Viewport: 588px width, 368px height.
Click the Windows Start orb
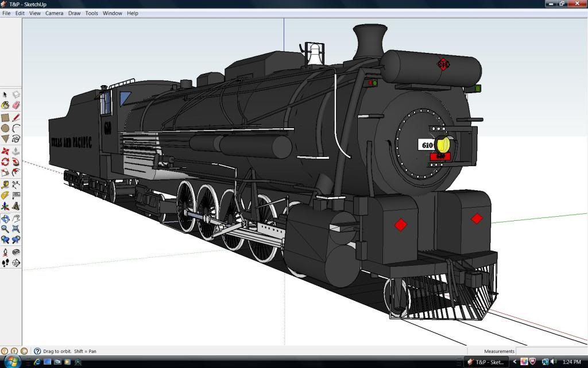[x=12, y=362]
